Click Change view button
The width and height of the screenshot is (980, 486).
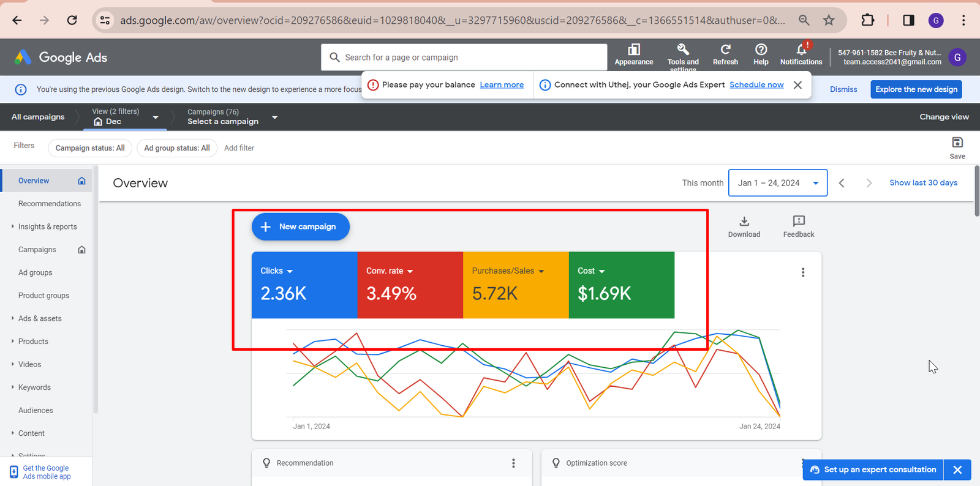tap(944, 117)
